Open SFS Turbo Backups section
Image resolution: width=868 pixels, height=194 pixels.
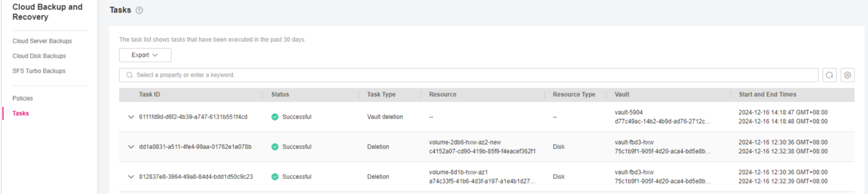[39, 71]
